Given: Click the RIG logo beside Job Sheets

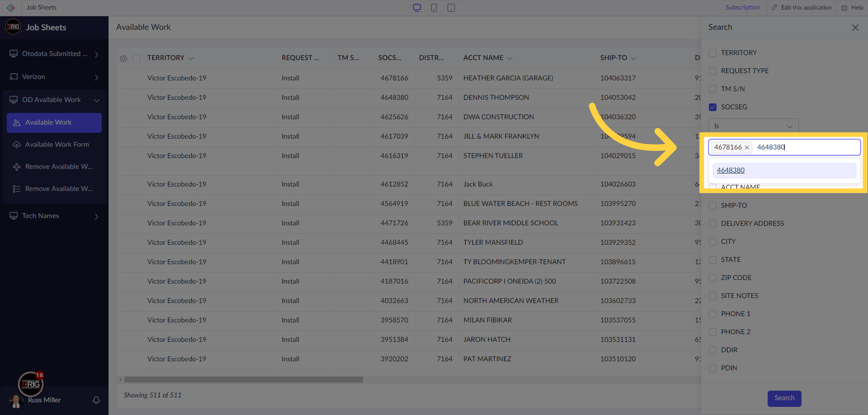Looking at the screenshot, I should tap(13, 27).
